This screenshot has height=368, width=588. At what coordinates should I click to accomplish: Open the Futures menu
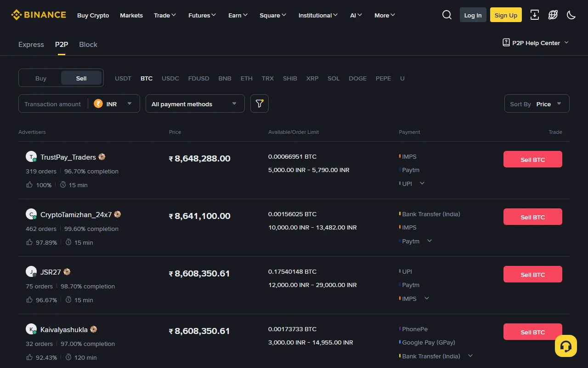point(202,15)
